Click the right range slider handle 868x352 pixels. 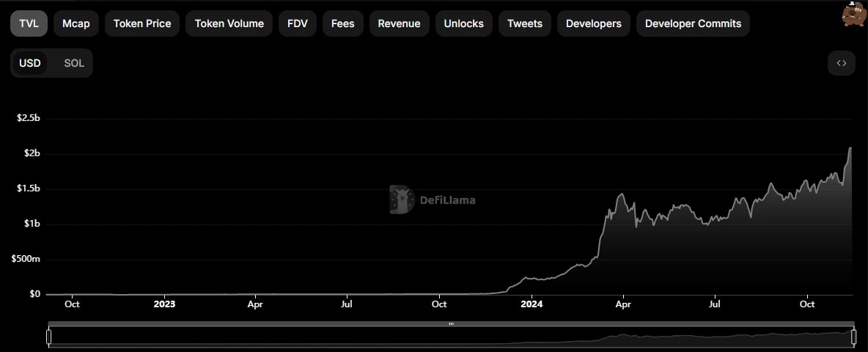[853, 337]
